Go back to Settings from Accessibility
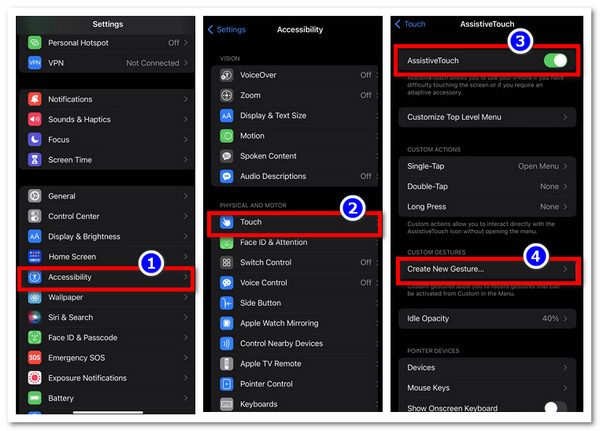Screen dimensions: 600x431 (x=227, y=29)
